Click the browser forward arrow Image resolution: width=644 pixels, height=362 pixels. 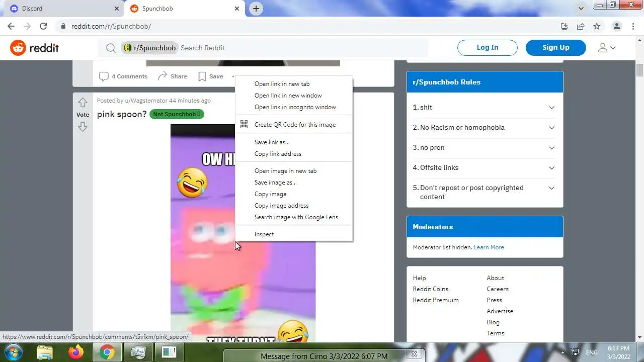point(27,26)
